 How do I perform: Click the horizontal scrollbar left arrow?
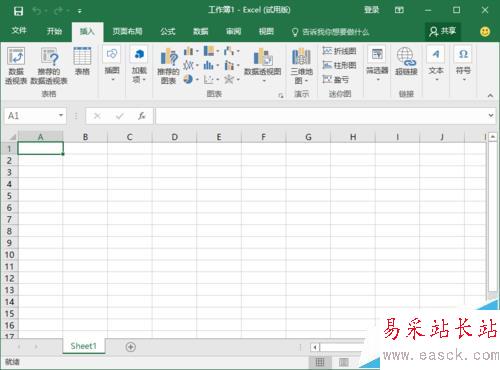click(315, 347)
